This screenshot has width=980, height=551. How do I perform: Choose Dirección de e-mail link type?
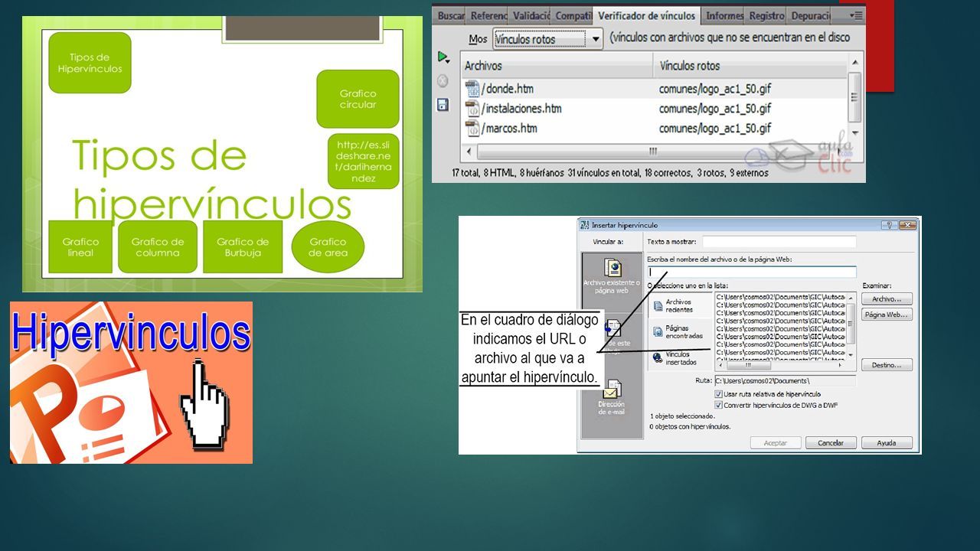coord(612,398)
